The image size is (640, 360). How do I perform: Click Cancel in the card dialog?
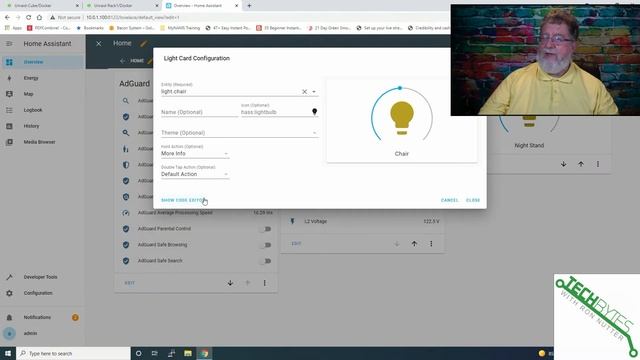[x=449, y=200]
